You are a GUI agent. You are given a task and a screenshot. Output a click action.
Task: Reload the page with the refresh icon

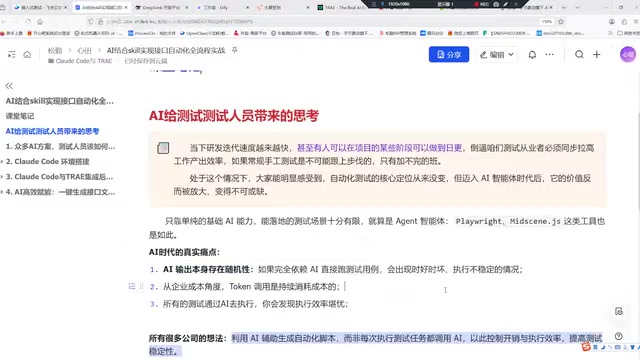pos(28,21)
